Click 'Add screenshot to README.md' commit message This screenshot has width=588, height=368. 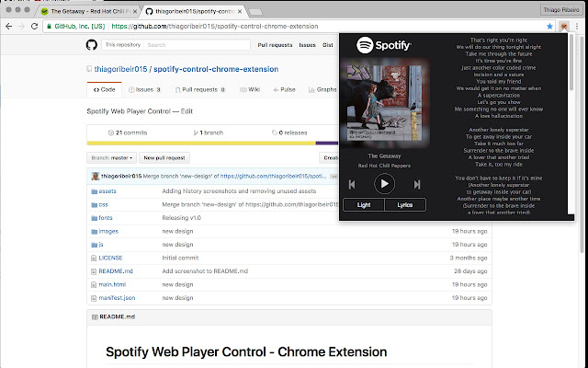205,271
